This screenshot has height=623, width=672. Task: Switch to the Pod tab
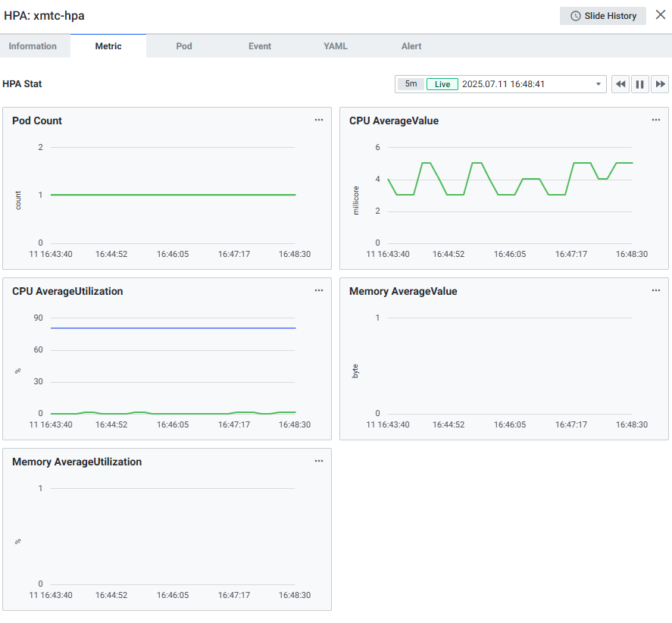click(184, 46)
